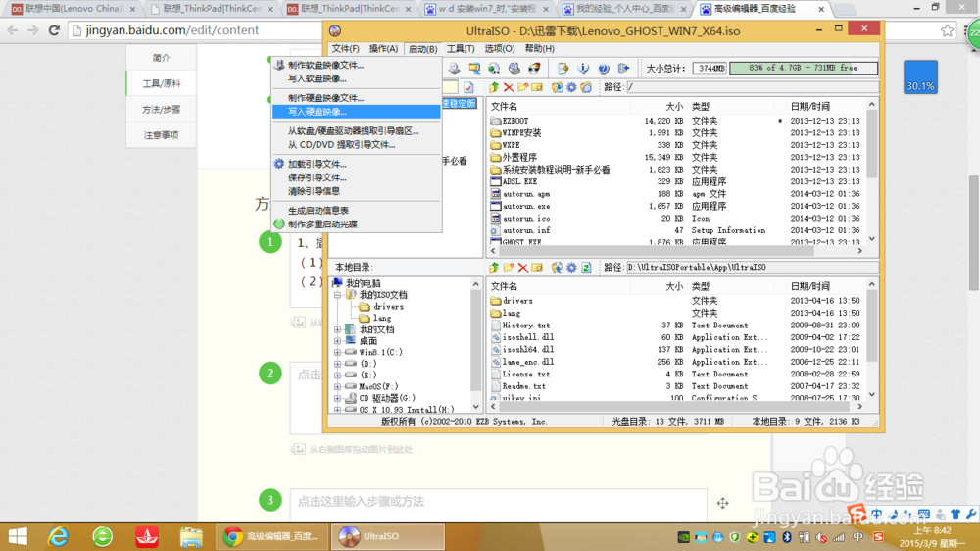Create new folder in local pane toolbar
This screenshot has width=980, height=551.
(508, 267)
